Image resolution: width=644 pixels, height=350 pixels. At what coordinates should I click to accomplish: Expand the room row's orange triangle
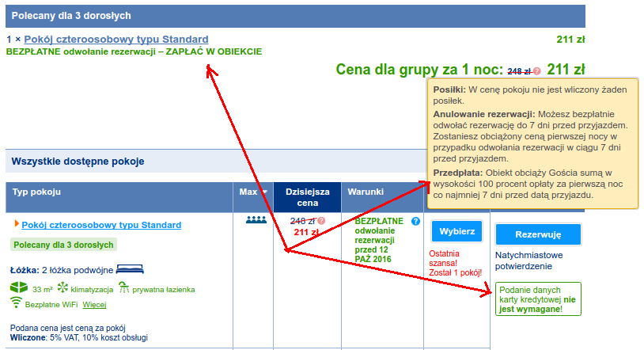coord(17,223)
